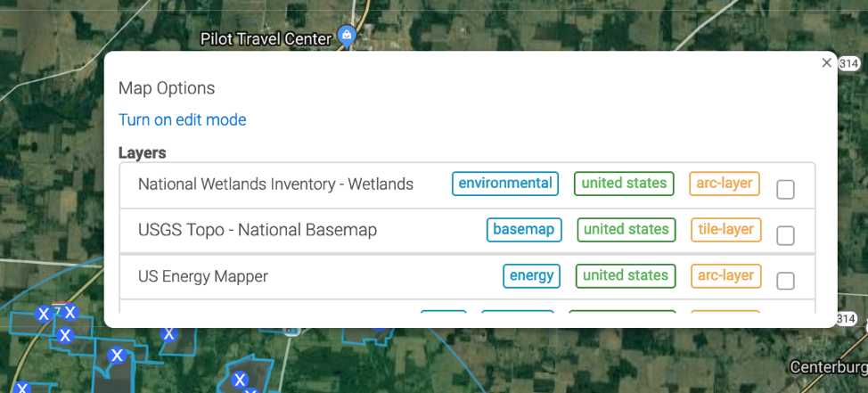Image resolution: width=868 pixels, height=393 pixels.
Task: Click arc-layer tag on US Energy Mapper row
Action: 725,275
